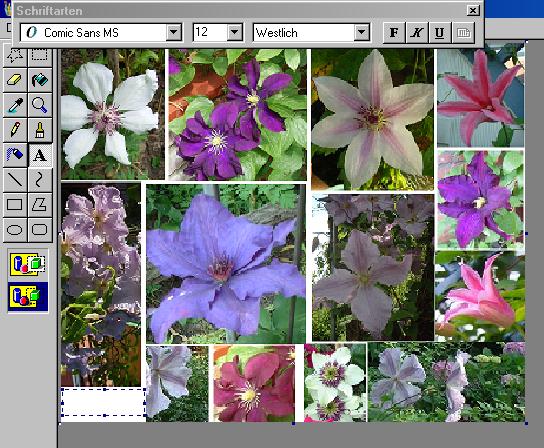Pick the Color Picker eyedropper tool
This screenshot has width=544, height=448.
point(15,105)
